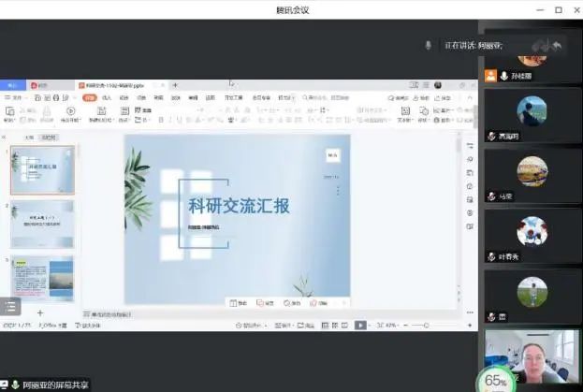Viewport: 583px width, 392px height.
Task: Click the microphone icon beside the speaking indicator
Action: click(429, 45)
